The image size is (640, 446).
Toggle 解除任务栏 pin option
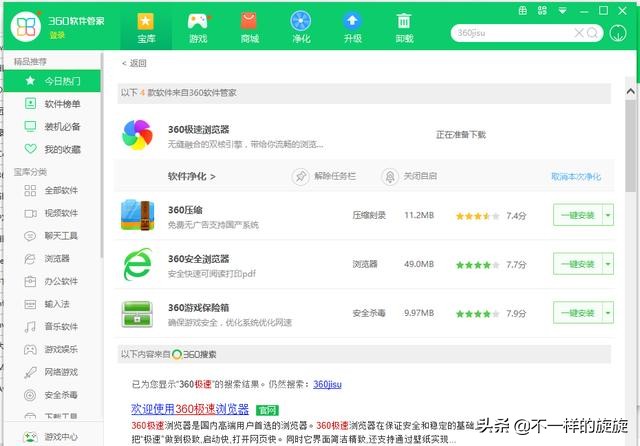click(x=324, y=176)
